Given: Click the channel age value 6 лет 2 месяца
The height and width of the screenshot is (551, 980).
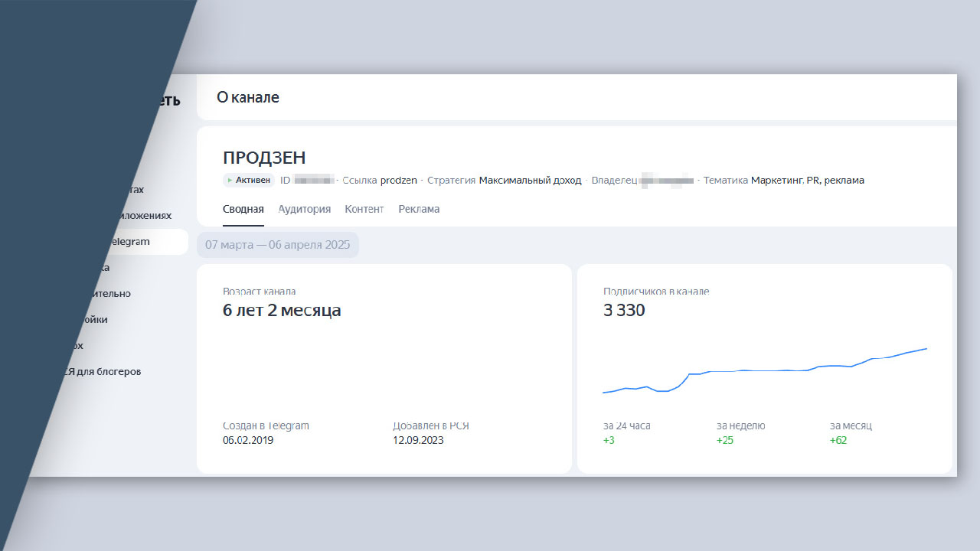Looking at the screenshot, I should pos(282,310).
